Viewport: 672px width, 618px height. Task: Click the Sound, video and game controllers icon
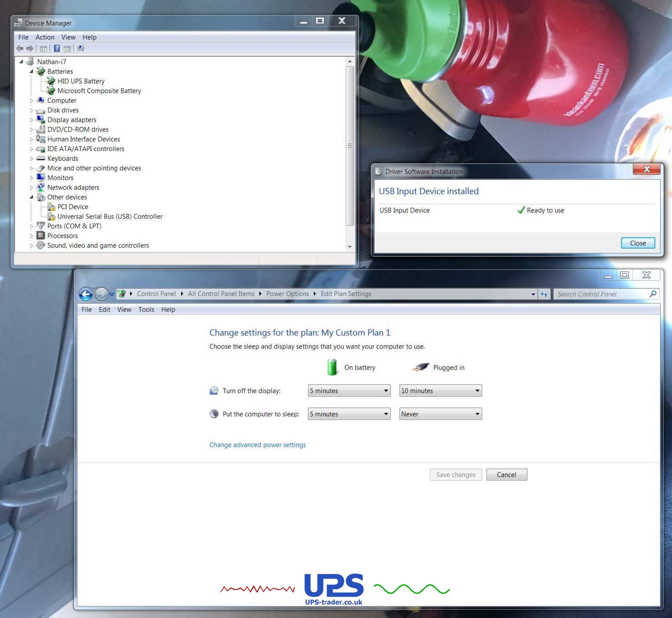click(41, 245)
